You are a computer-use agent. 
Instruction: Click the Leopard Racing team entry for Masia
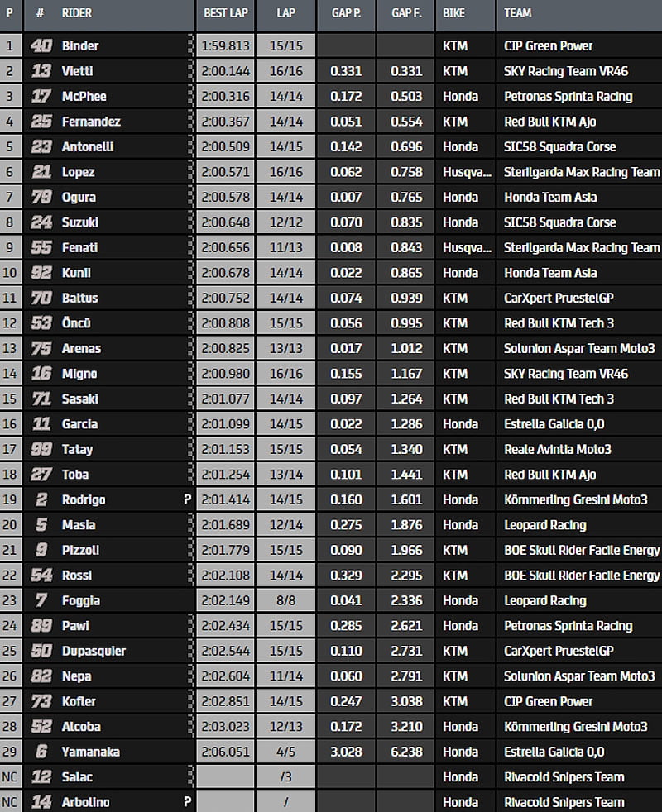pyautogui.click(x=544, y=525)
